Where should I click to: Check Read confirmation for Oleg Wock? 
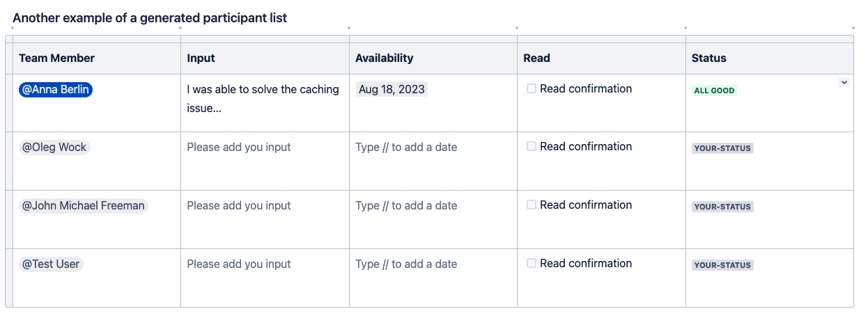click(x=532, y=146)
